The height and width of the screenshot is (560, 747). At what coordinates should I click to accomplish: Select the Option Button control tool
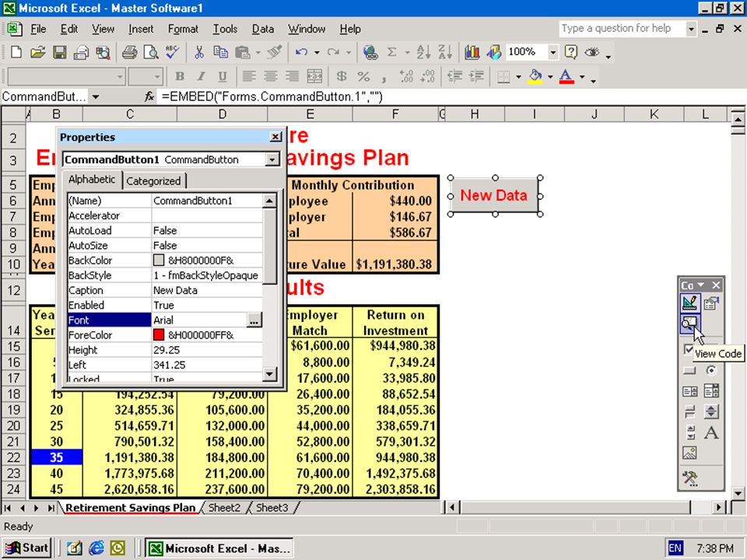(711, 370)
